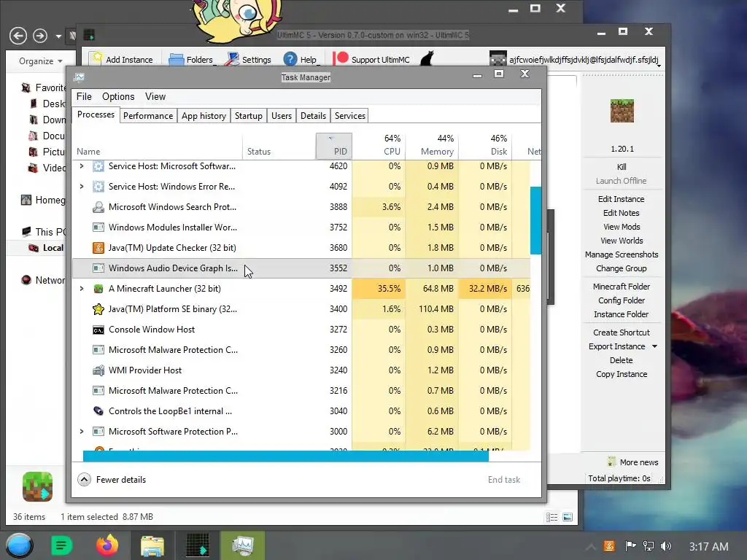Image resolution: width=747 pixels, height=560 pixels.
Task: Click the Java update tray icon
Action: point(609,546)
